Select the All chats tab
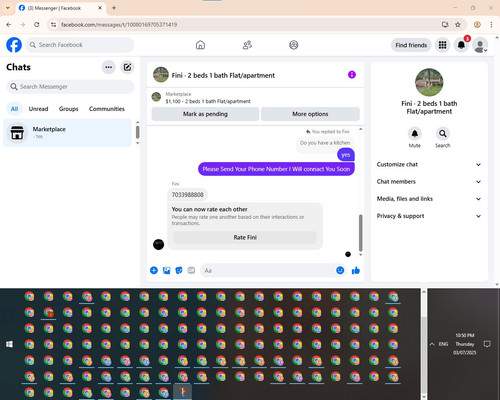This screenshot has width=500, height=400. click(x=14, y=109)
